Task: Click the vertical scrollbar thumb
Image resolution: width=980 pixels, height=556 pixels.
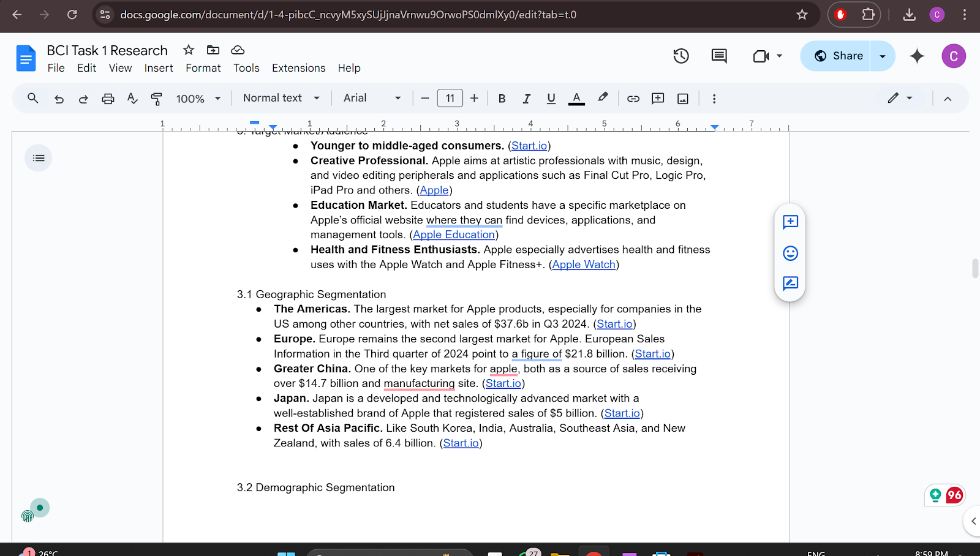Action: click(x=975, y=269)
